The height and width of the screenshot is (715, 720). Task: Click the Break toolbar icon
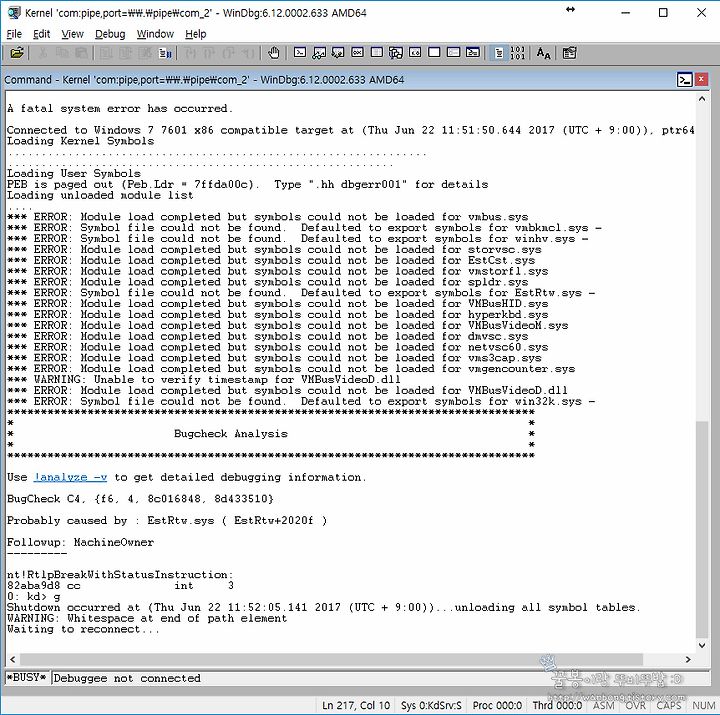165,53
